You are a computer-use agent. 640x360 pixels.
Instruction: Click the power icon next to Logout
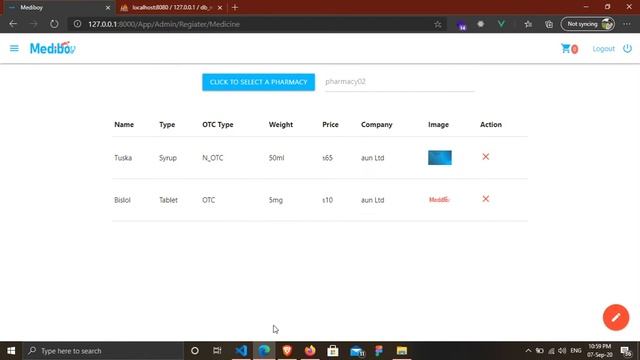(627, 49)
